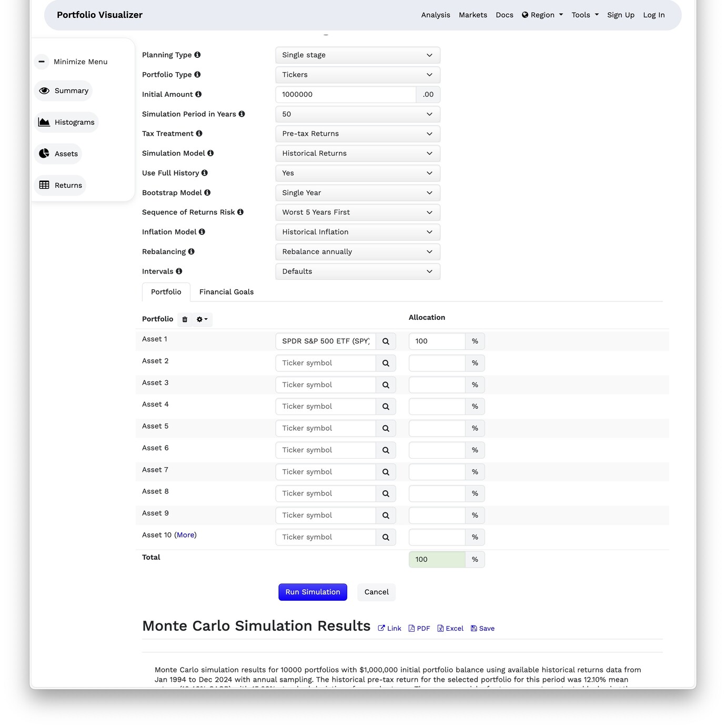
Task: Export the results as PDF
Action: click(419, 629)
